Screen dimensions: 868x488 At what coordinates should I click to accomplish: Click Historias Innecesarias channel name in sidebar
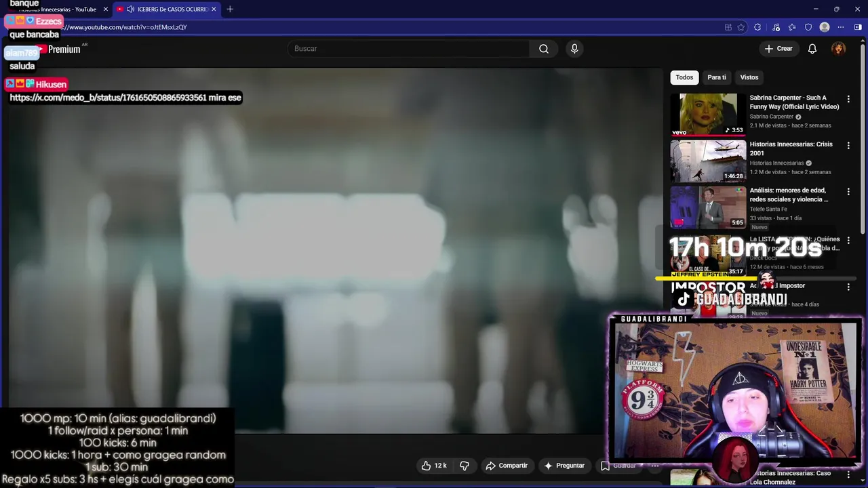tap(776, 163)
